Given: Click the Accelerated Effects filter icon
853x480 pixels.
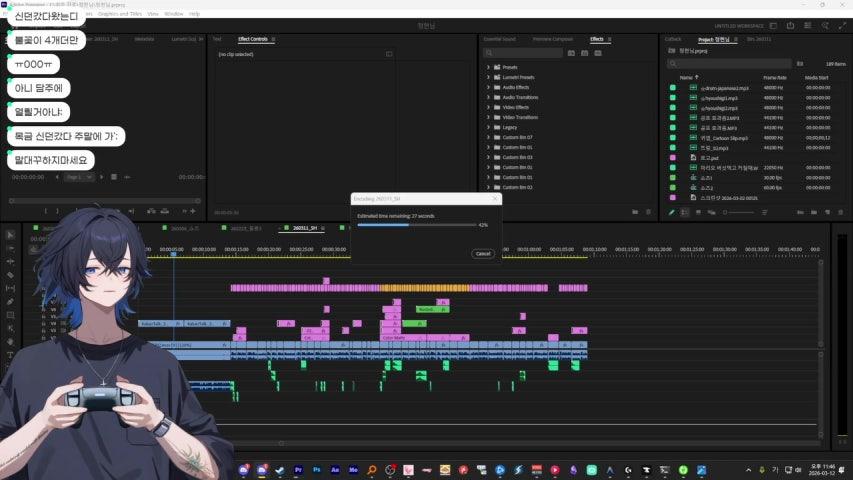Looking at the screenshot, I should (571, 53).
